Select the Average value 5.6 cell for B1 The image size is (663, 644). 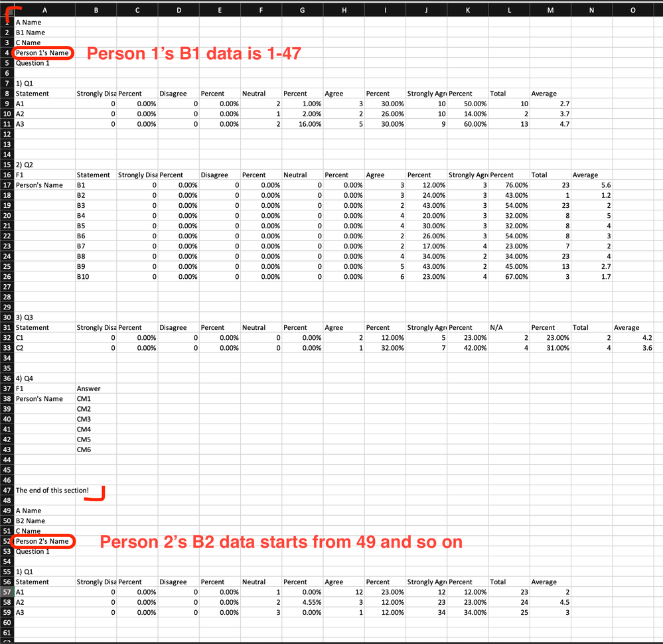[x=591, y=185]
